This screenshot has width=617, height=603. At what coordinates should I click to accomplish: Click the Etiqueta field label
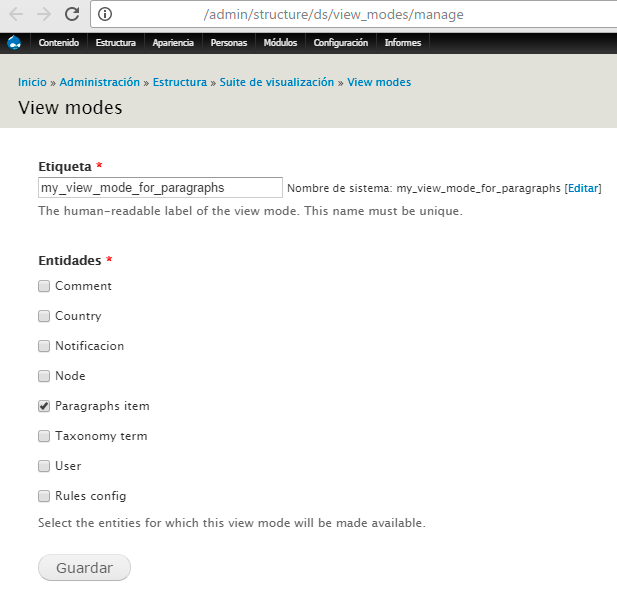[x=65, y=167]
